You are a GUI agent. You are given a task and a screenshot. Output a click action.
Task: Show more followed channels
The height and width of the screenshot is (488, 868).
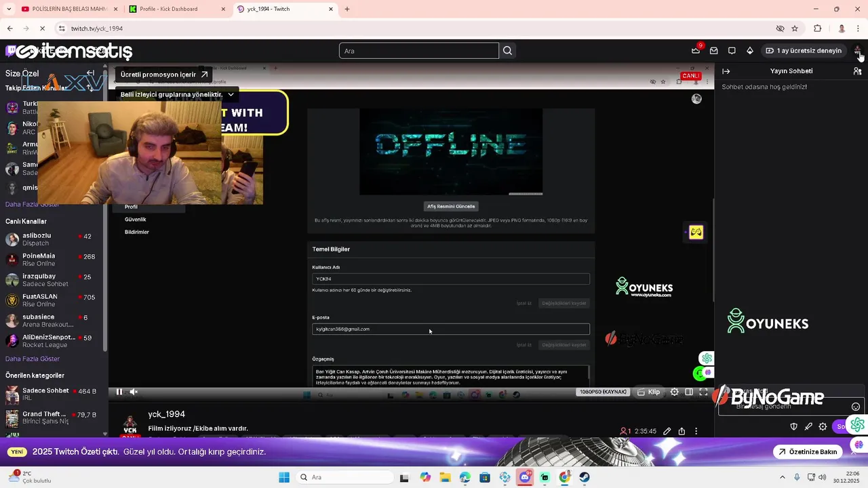click(33, 204)
